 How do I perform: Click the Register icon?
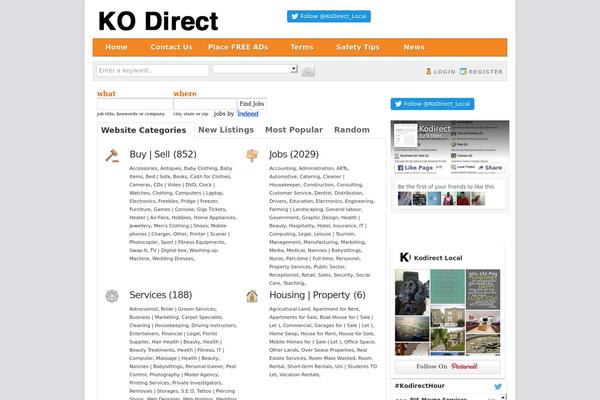click(463, 72)
